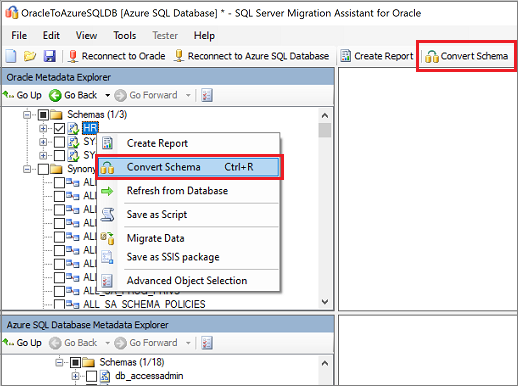Open the Tester menu
The height and width of the screenshot is (386, 518).
pos(165,35)
